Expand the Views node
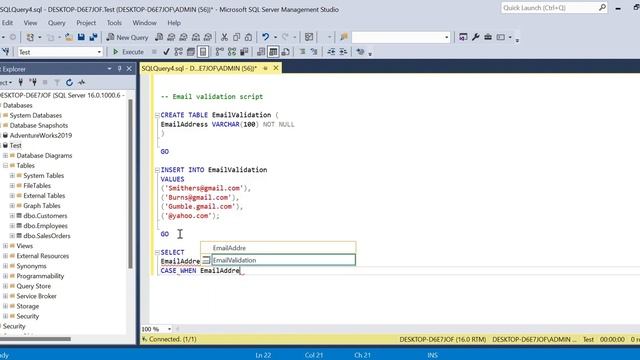This screenshot has height=360, width=640. pyautogui.click(x=5, y=246)
